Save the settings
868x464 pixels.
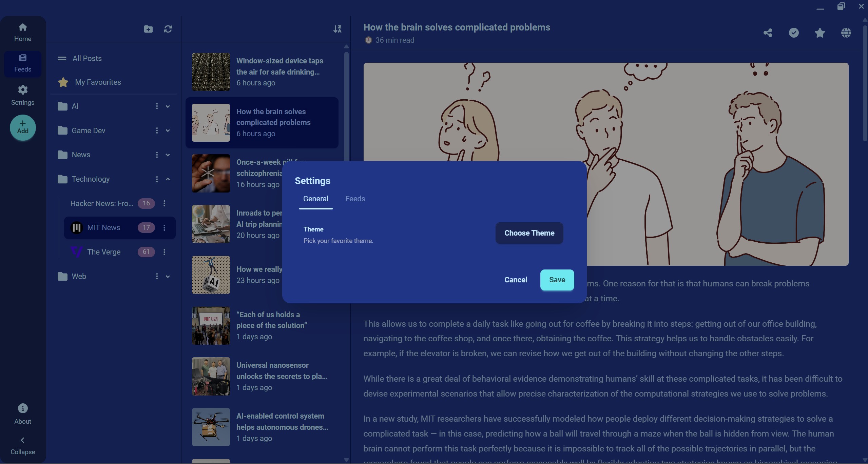point(557,280)
